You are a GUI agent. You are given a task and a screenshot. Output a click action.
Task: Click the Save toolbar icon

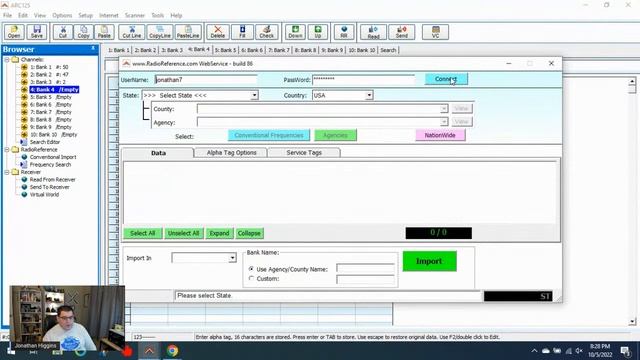[37, 32]
